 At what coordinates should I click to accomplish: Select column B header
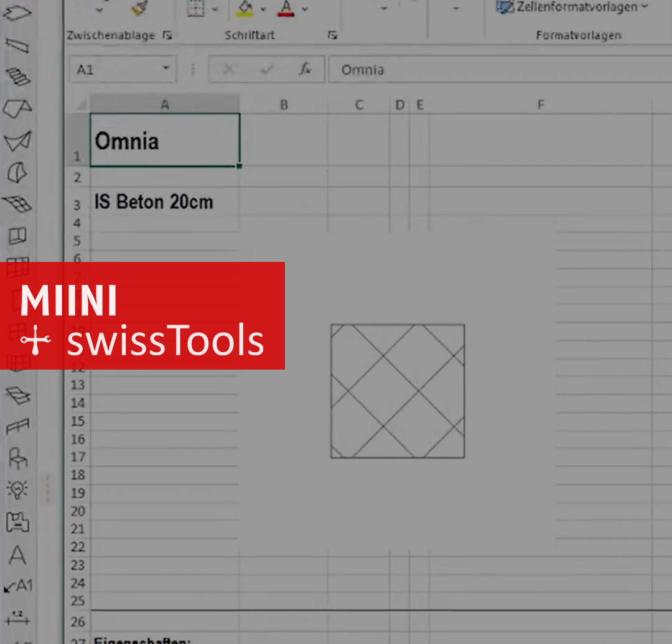click(x=284, y=105)
